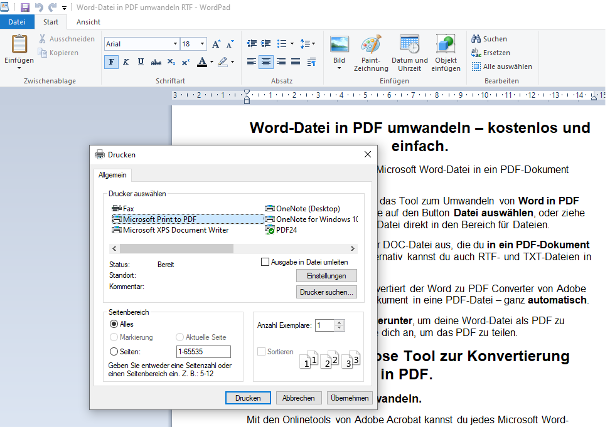This screenshot has width=606, height=428.
Task: Click the Seiten range input field
Action: click(202, 351)
